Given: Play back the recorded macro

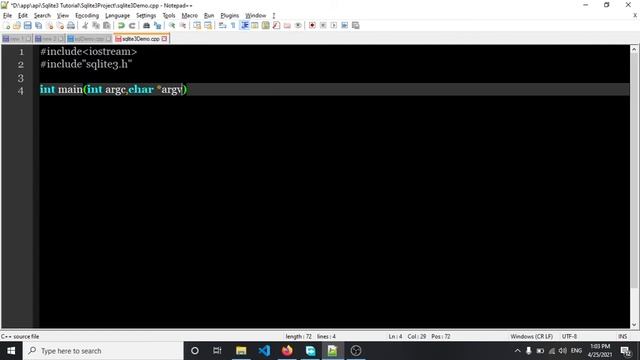Looking at the screenshot, I should (334, 25).
